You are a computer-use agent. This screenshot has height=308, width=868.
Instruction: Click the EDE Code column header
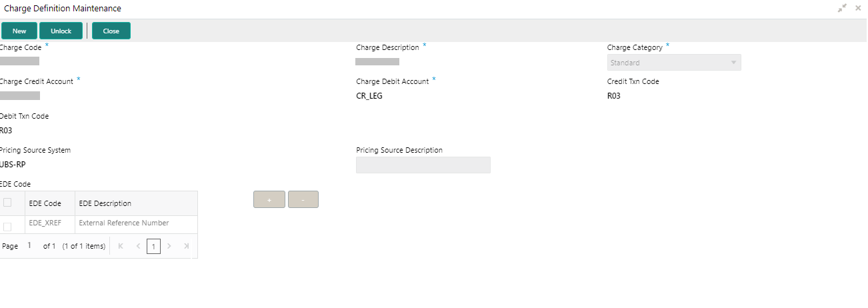(45, 203)
